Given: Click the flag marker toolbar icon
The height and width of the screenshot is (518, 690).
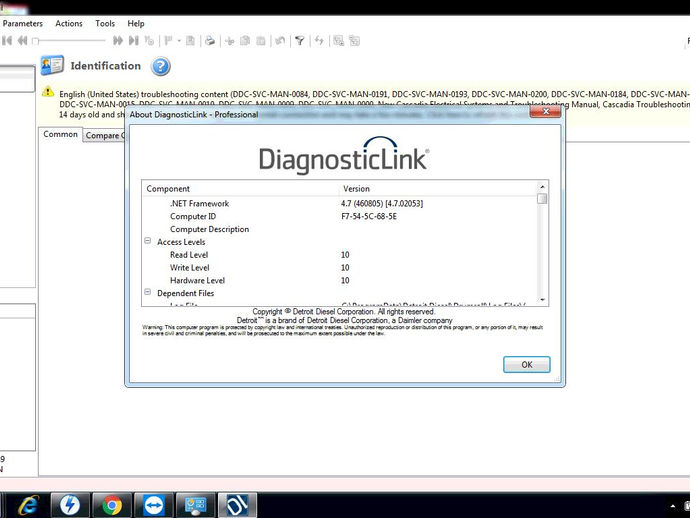Looking at the screenshot, I should 168,41.
